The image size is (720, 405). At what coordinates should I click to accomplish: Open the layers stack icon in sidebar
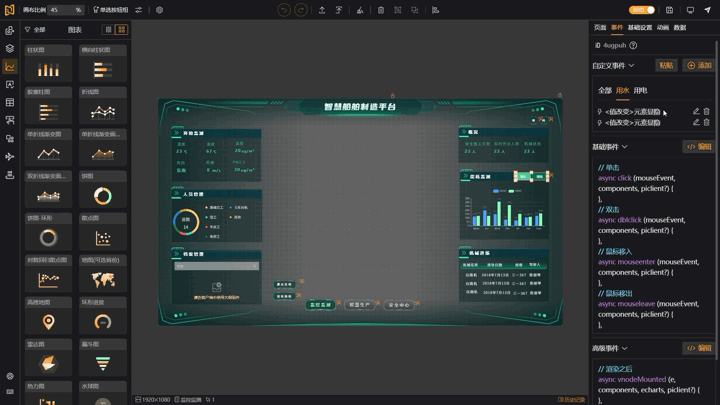coord(10,48)
